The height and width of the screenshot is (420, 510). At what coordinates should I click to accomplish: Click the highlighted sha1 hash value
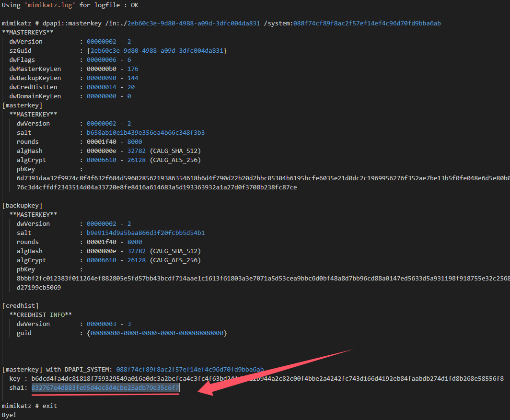[105, 388]
